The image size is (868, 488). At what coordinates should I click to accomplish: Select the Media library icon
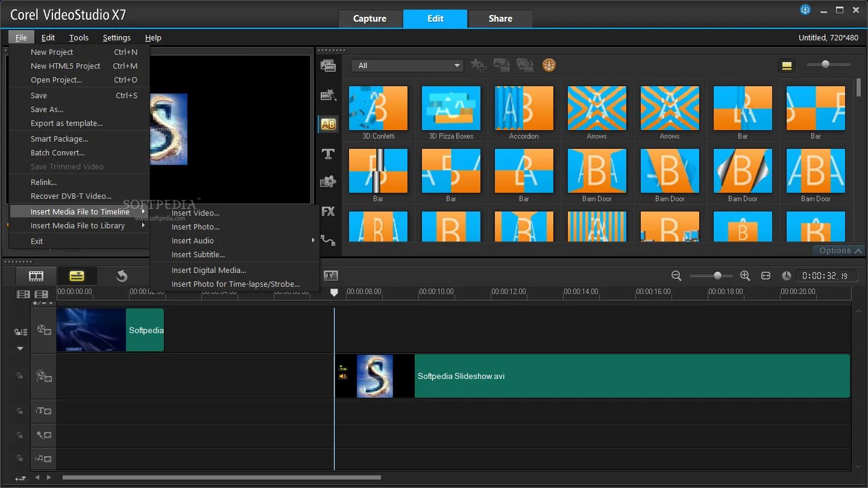click(329, 65)
